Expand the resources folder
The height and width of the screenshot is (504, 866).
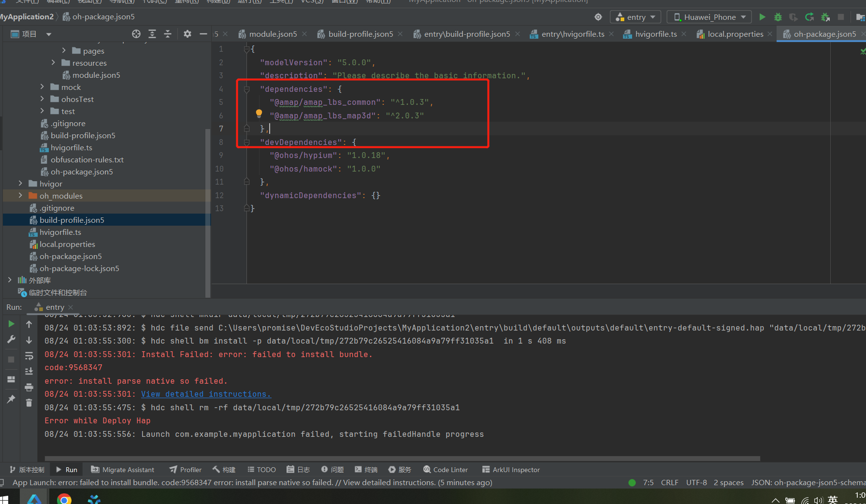pos(53,62)
